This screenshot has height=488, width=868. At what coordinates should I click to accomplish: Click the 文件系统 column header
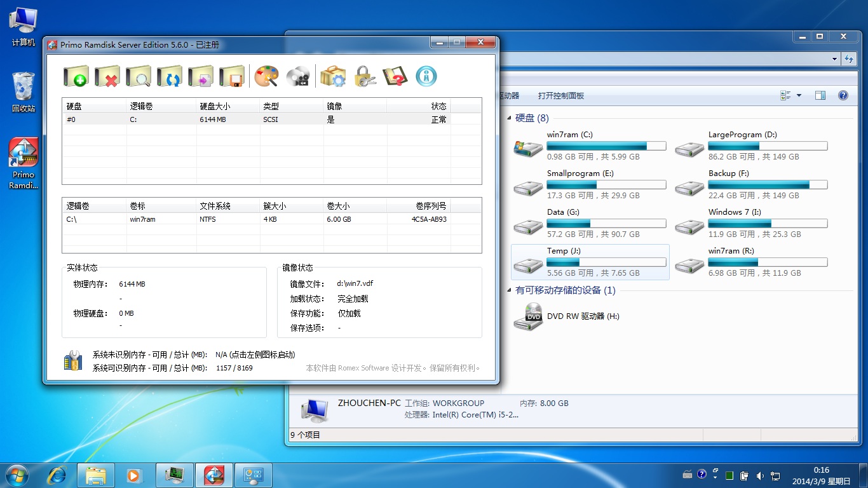tap(227, 206)
